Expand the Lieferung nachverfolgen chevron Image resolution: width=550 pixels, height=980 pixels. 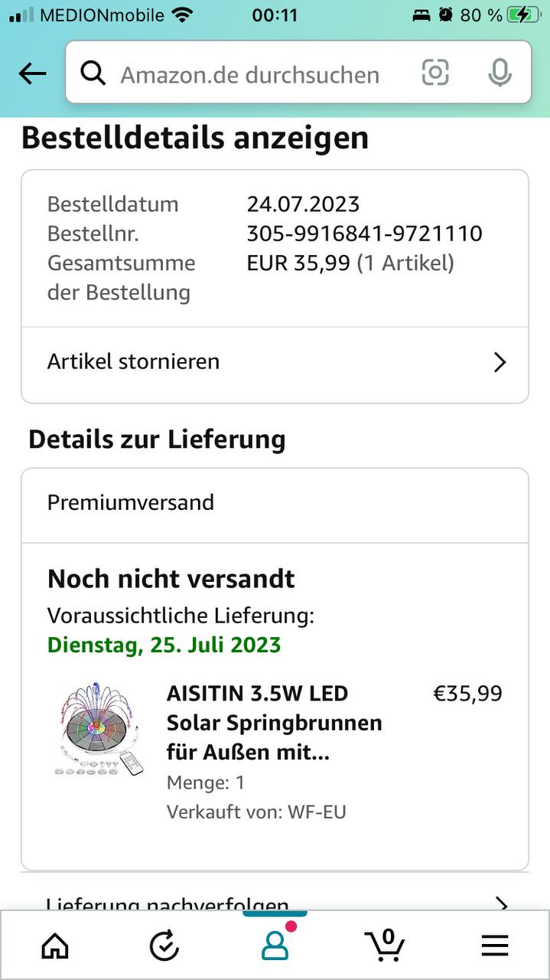[501, 903]
